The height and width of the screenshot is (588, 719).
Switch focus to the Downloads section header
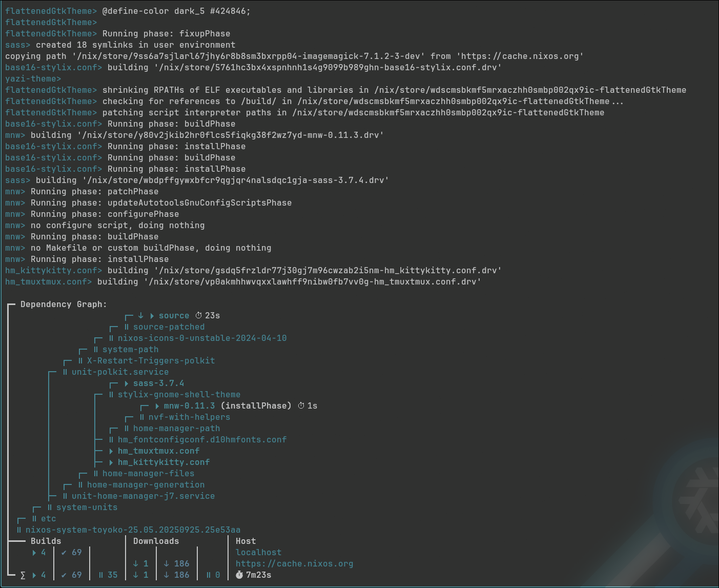coord(156,541)
